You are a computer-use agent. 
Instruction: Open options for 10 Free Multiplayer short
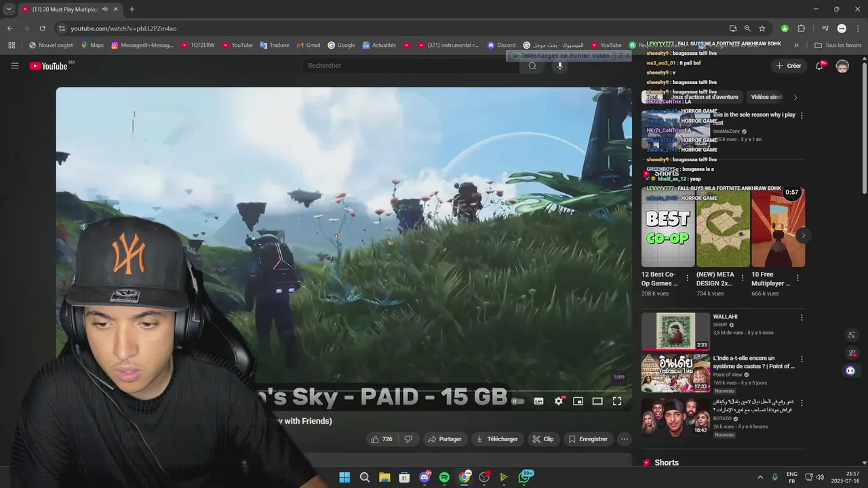[797, 278]
